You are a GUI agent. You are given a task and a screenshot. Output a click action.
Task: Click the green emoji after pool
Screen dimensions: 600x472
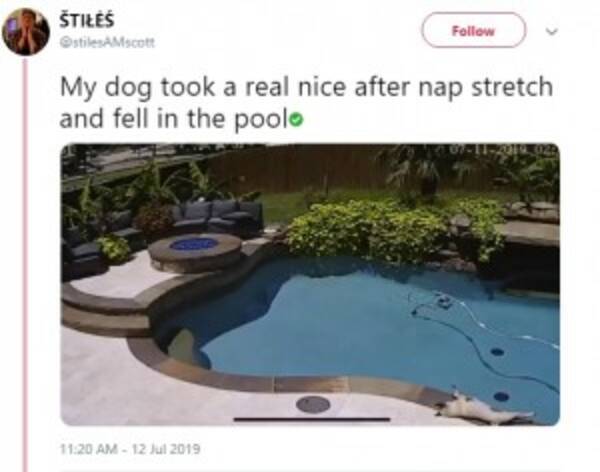pos(297,121)
